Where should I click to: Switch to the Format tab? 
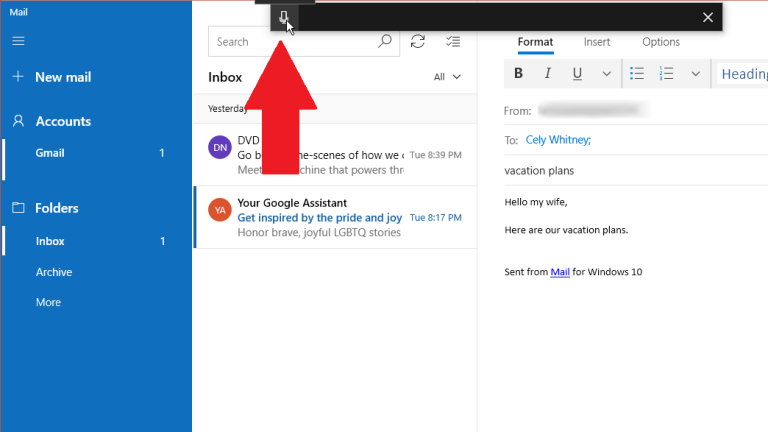click(535, 42)
